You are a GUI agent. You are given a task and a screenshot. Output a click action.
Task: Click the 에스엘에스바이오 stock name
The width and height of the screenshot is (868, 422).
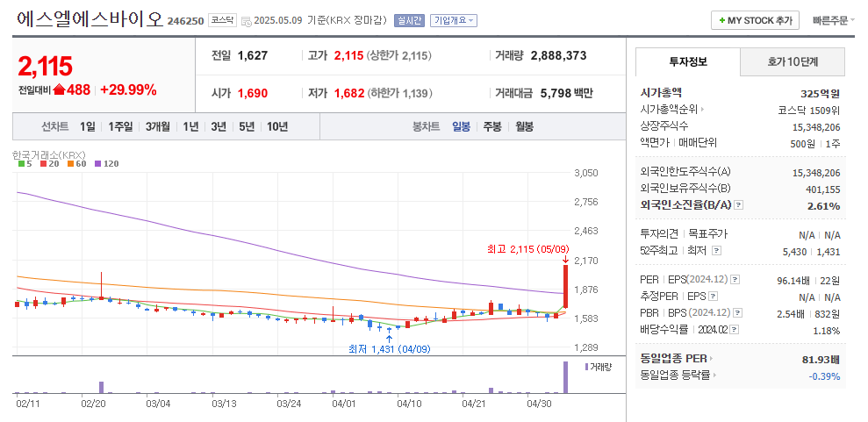(x=90, y=20)
